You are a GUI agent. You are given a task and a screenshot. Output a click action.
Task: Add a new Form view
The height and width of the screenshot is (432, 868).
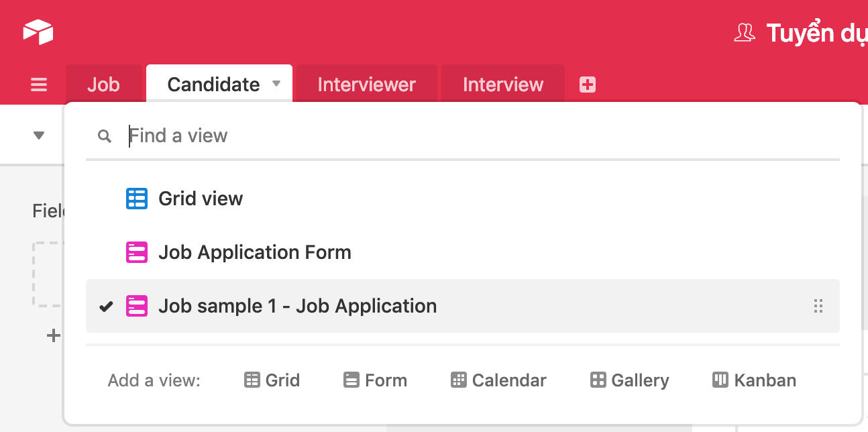[x=375, y=380]
